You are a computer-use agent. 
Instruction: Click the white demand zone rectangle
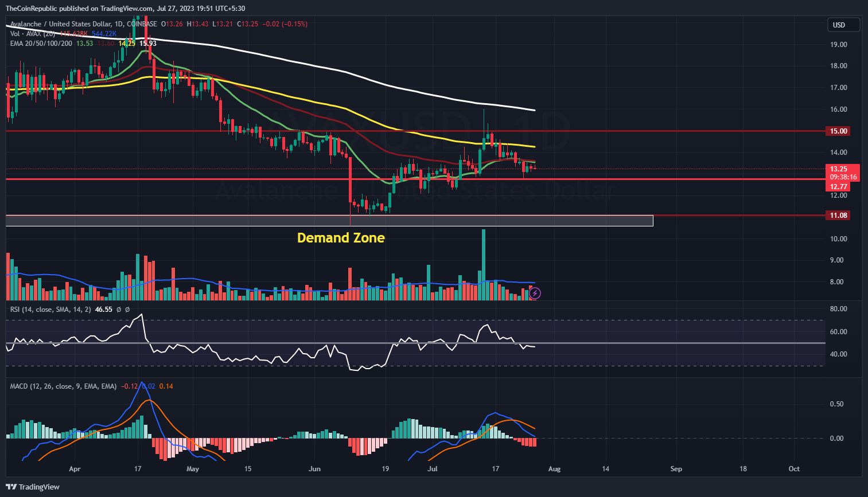click(x=329, y=221)
